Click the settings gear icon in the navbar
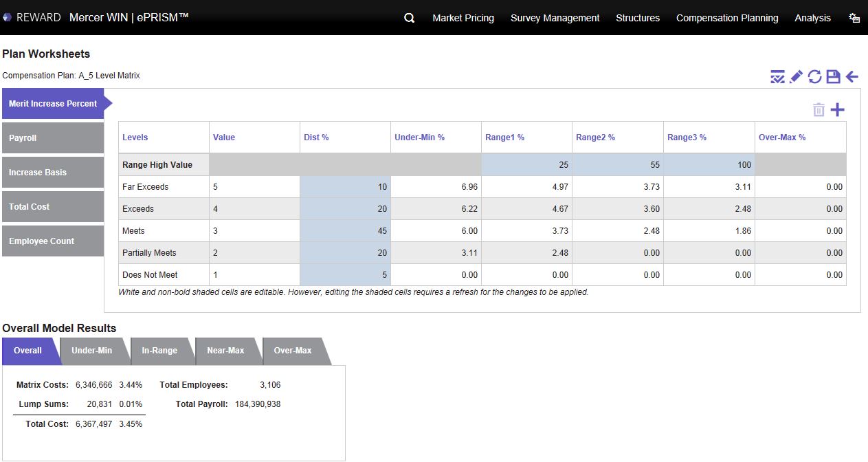The height and width of the screenshot is (462, 868). point(854,18)
